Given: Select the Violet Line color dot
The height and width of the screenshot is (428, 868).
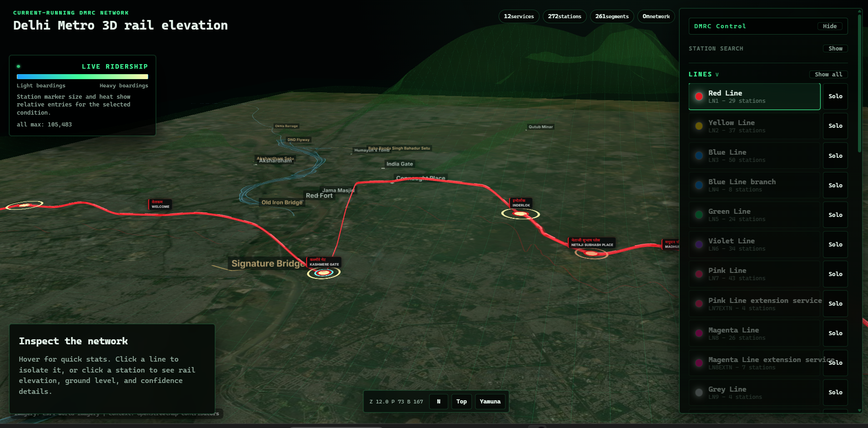Looking at the screenshot, I should [699, 244].
